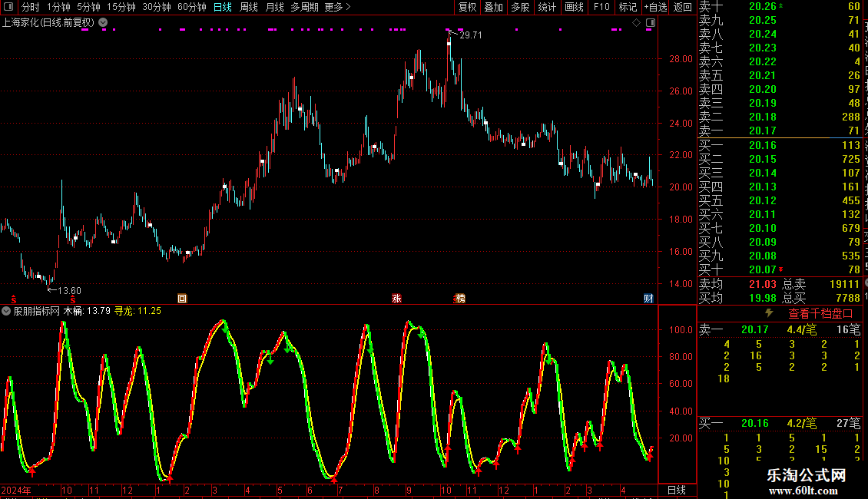The height and width of the screenshot is (499, 868).
Task: Click the 100.0 indicator axis label
Action: tap(681, 329)
